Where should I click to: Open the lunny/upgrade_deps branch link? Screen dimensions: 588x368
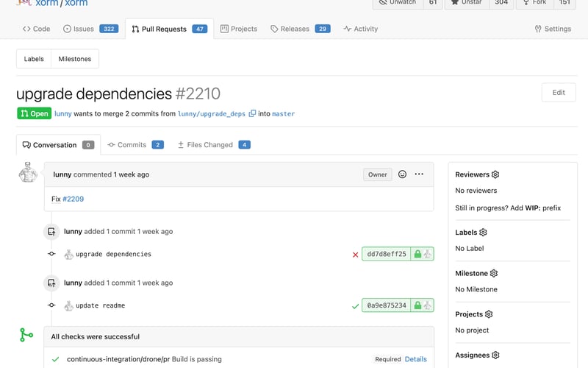[x=212, y=114]
